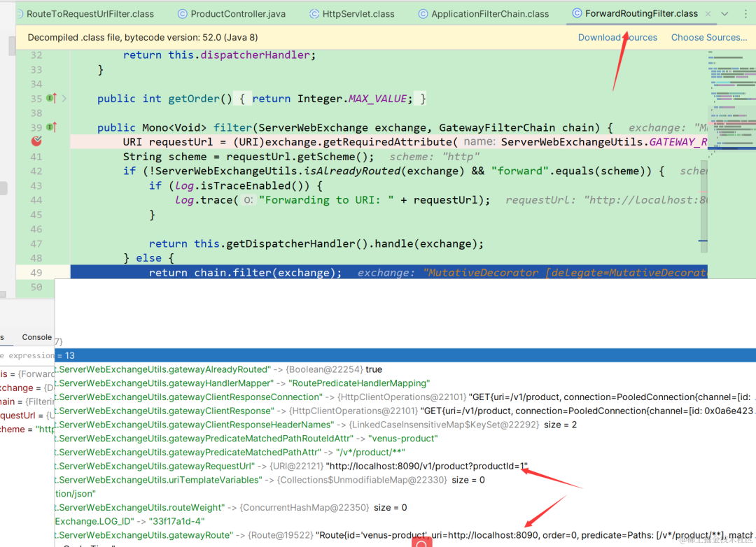Click the MAX_VALUE constant in getOrder

pyautogui.click(x=377, y=99)
